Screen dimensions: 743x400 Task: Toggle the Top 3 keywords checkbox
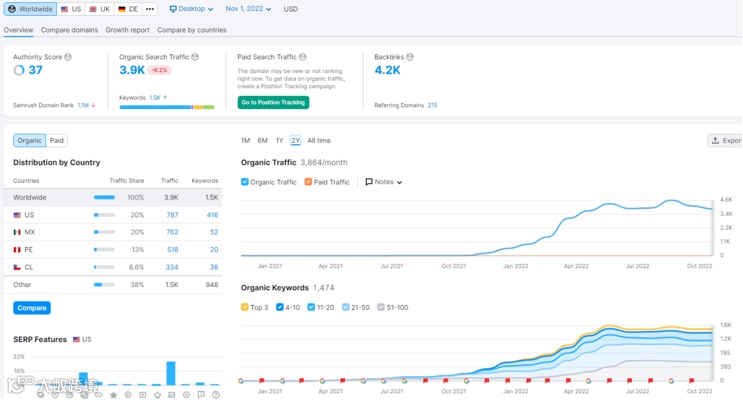(x=245, y=307)
